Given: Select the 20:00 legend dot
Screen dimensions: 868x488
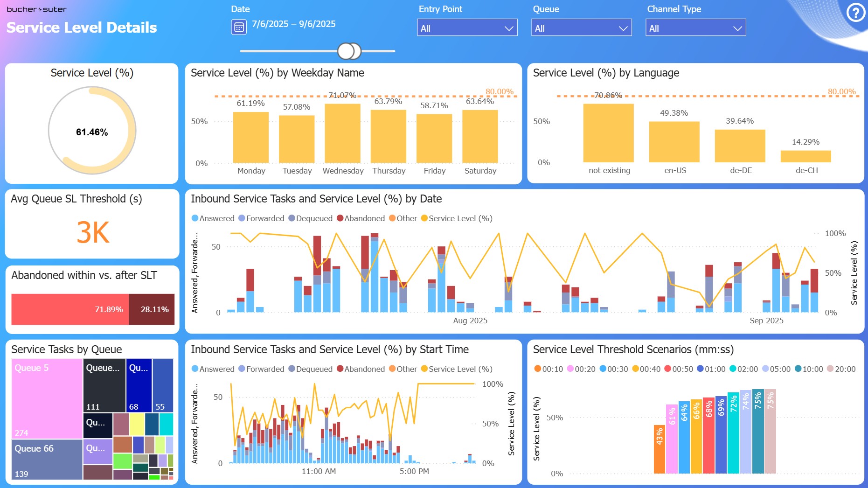Looking at the screenshot, I should [x=830, y=369].
